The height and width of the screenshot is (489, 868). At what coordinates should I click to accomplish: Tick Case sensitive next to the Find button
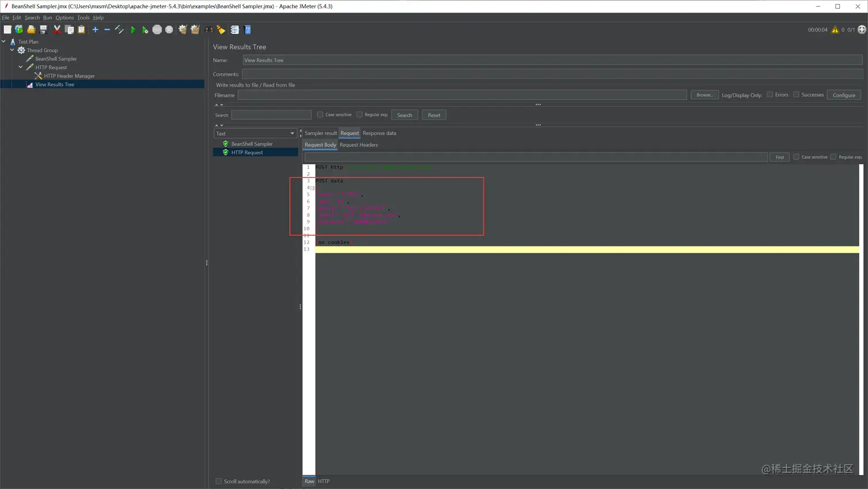click(x=796, y=157)
